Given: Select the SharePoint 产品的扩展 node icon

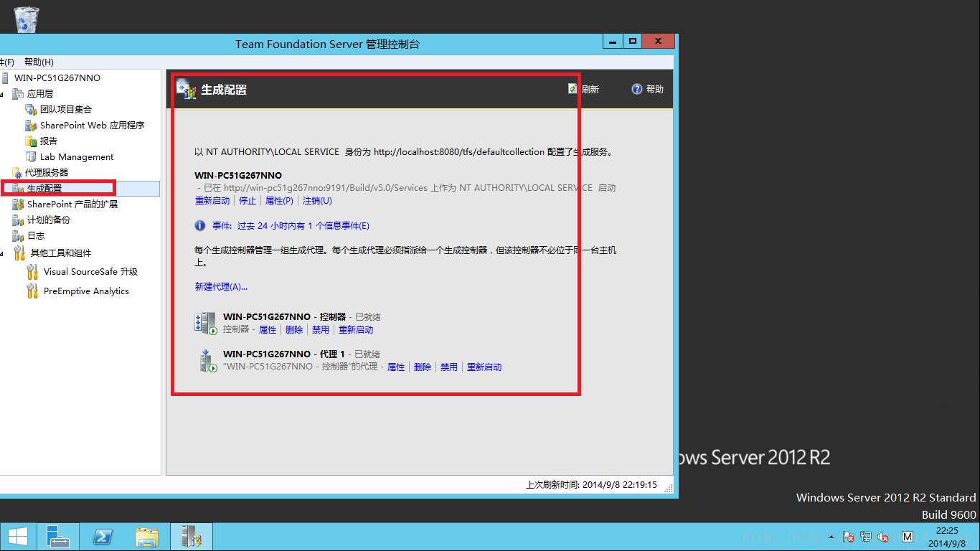Looking at the screenshot, I should (18, 204).
